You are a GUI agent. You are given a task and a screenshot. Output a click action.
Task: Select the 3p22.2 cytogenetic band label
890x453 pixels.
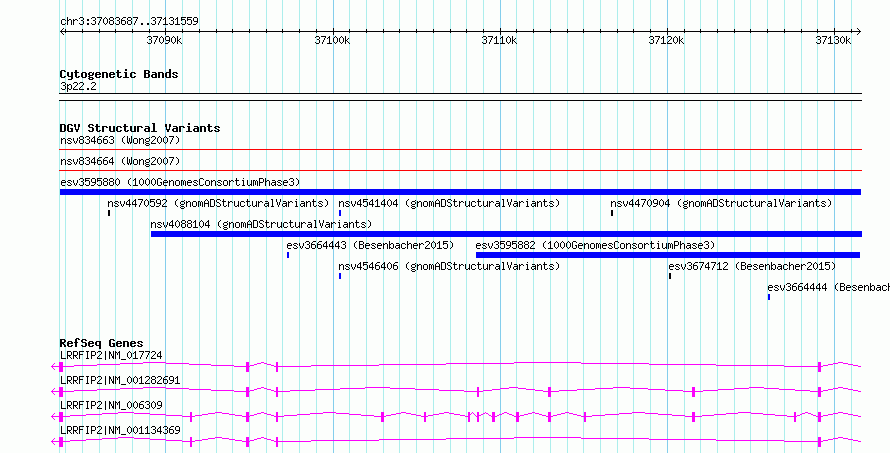click(x=78, y=87)
